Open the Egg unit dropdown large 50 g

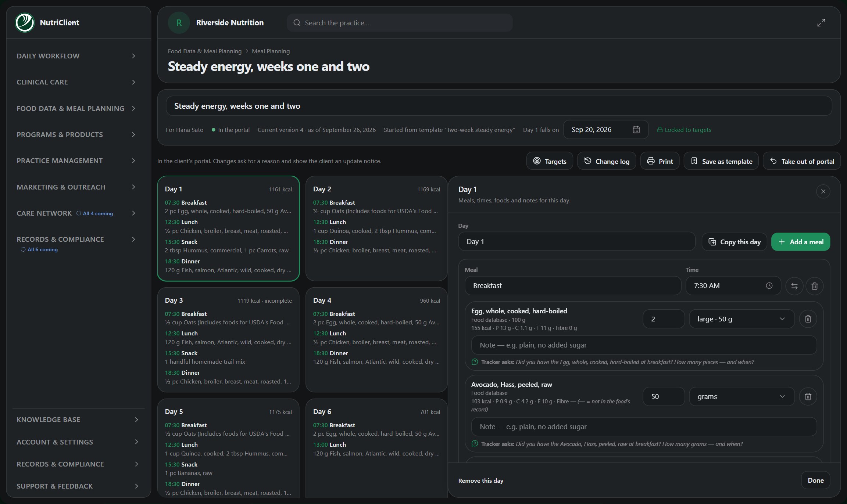pos(741,319)
